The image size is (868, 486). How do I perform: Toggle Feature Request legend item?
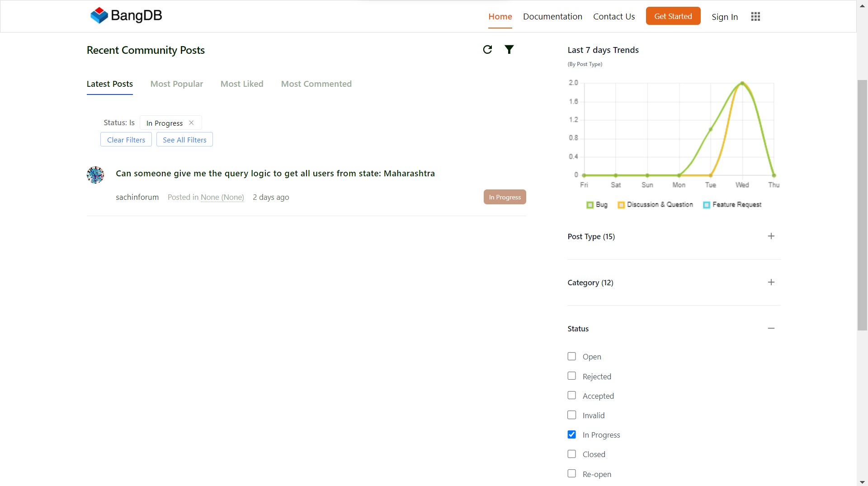[x=732, y=204]
